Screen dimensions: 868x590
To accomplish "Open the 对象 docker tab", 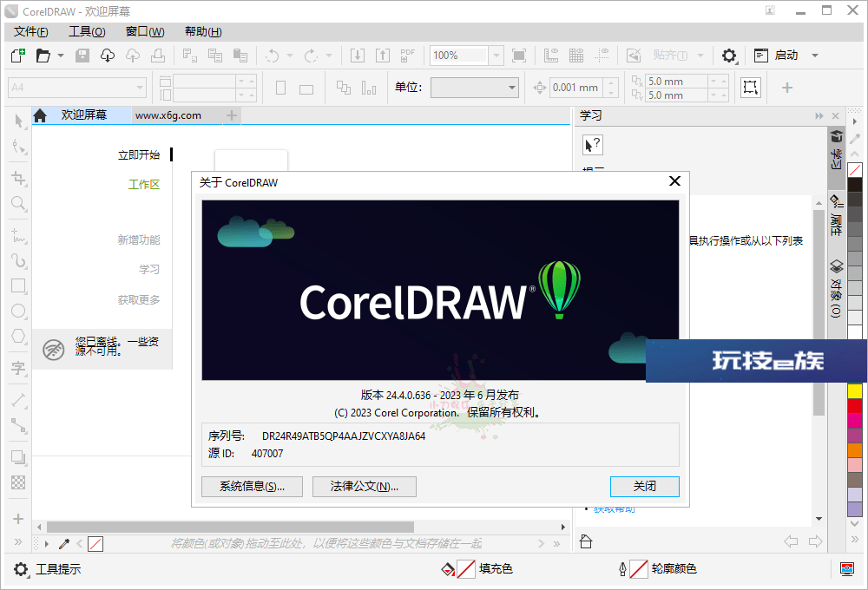I will (836, 289).
